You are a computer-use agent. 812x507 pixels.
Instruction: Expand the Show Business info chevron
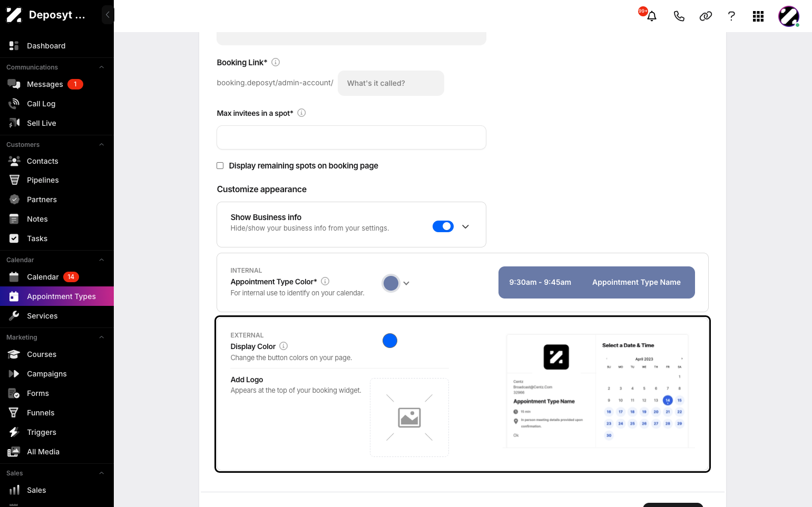[465, 226]
